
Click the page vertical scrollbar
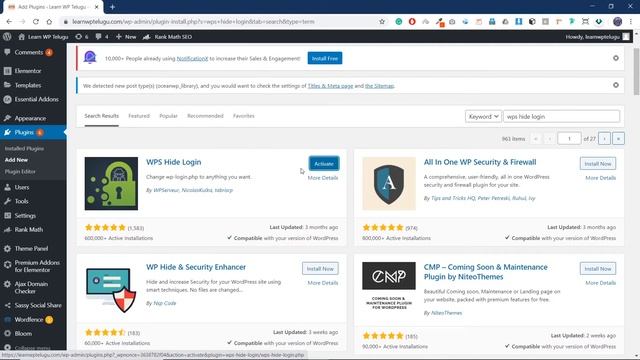(636, 71)
